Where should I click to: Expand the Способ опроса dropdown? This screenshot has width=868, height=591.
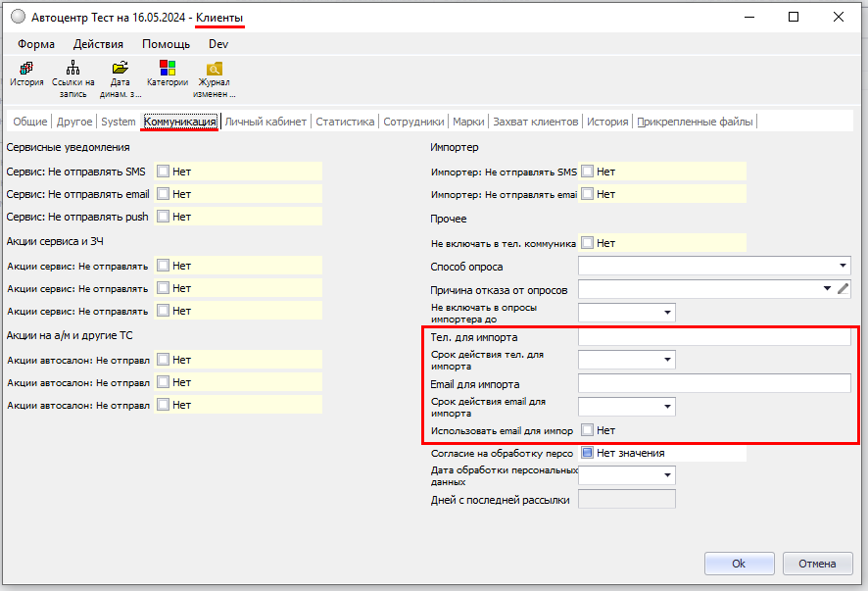[844, 266]
